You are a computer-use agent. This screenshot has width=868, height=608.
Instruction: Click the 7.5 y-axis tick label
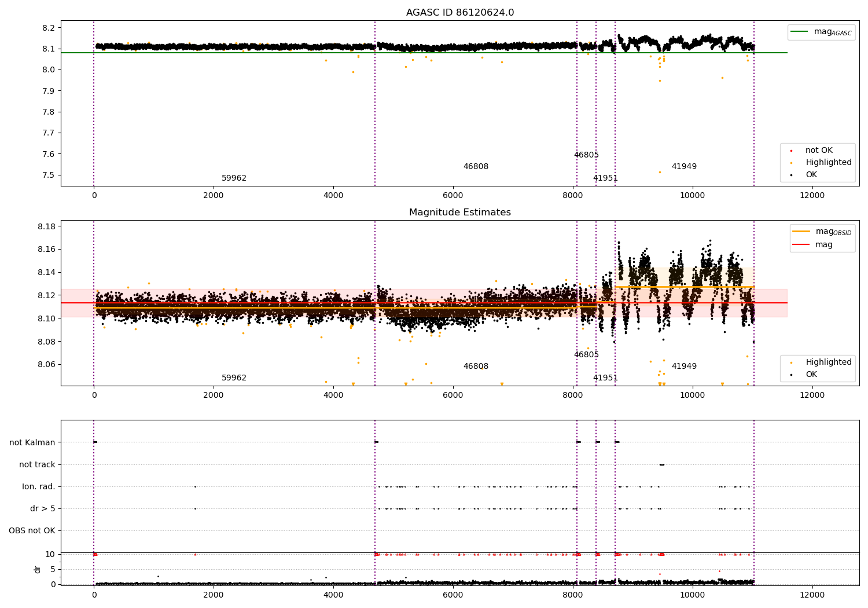point(49,175)
